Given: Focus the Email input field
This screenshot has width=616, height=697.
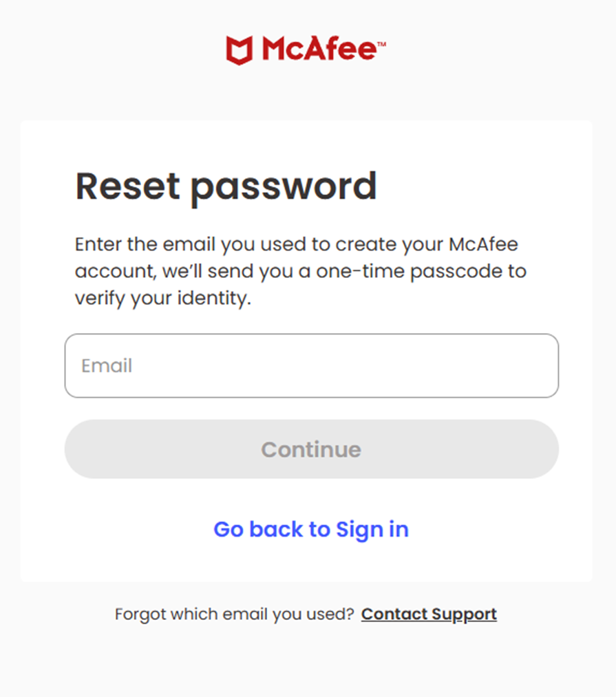Looking at the screenshot, I should (311, 366).
